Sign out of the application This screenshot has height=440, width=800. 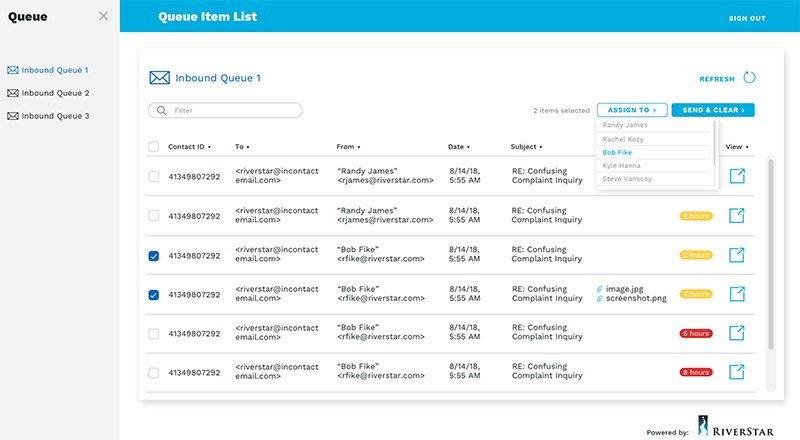point(747,18)
